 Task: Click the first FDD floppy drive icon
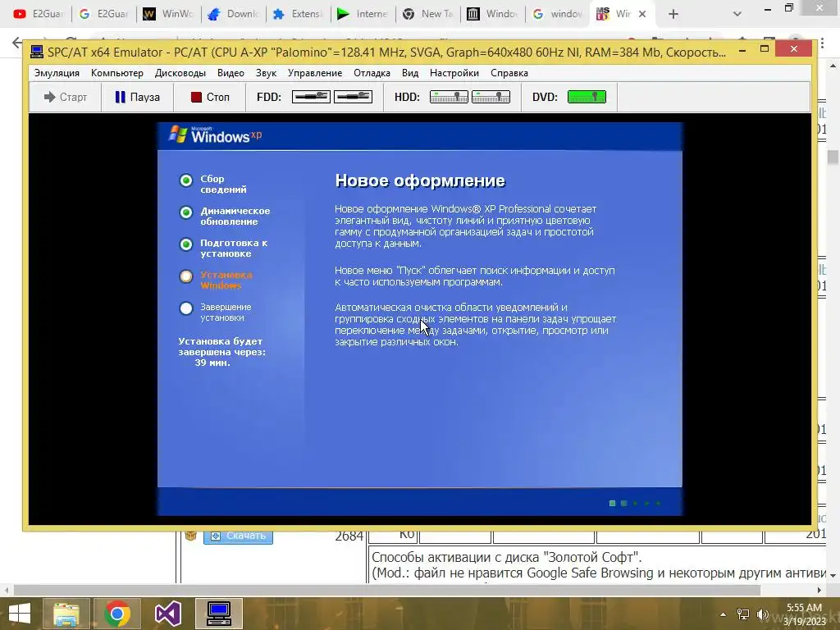click(311, 97)
